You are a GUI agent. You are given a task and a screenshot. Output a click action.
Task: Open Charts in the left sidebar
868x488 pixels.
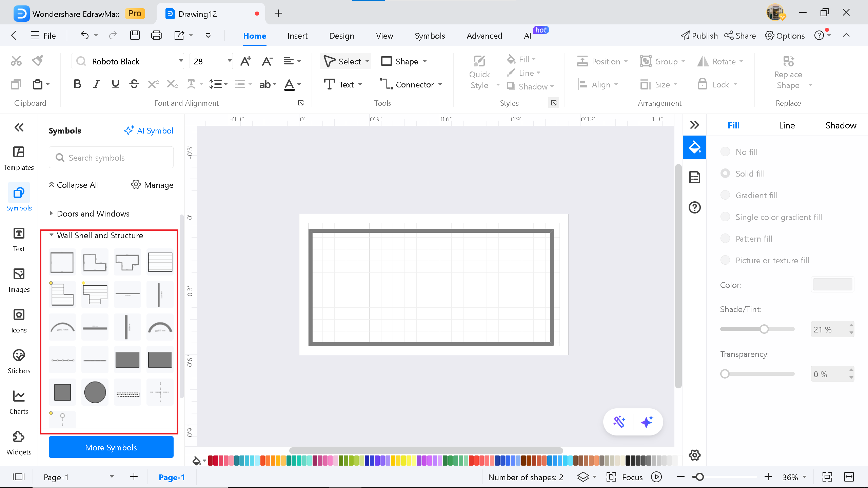pos(19,402)
